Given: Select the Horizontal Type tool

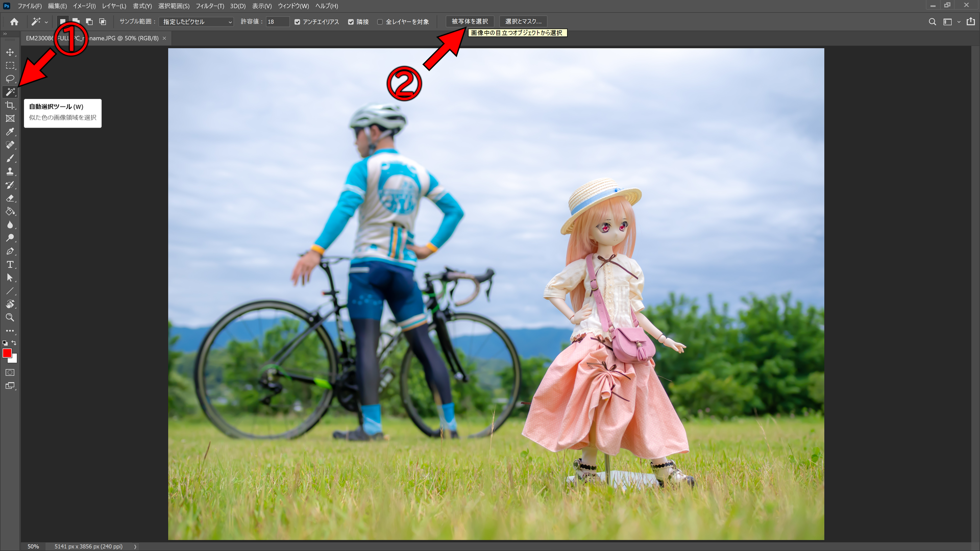Looking at the screenshot, I should 10,264.
